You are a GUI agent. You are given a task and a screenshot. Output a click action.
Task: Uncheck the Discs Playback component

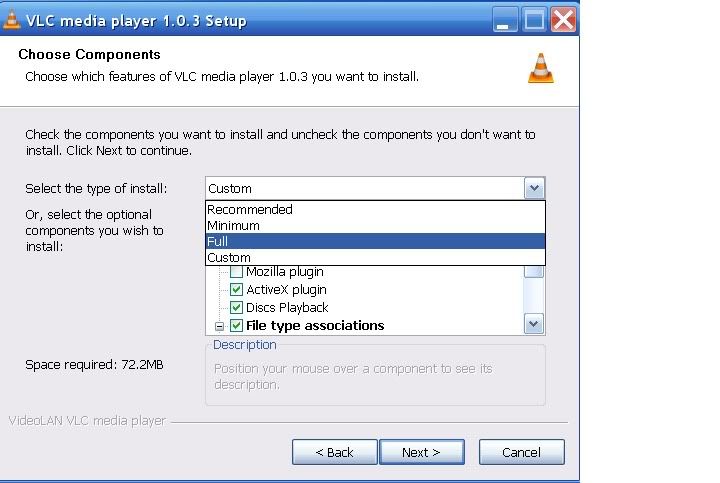pyautogui.click(x=236, y=307)
